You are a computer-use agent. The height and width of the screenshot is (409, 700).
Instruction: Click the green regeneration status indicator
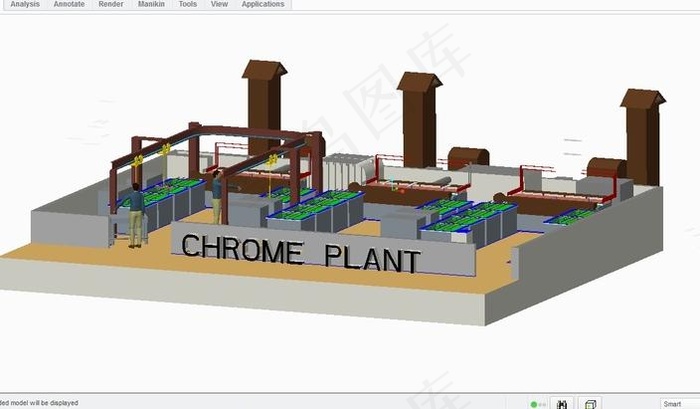tap(533, 405)
